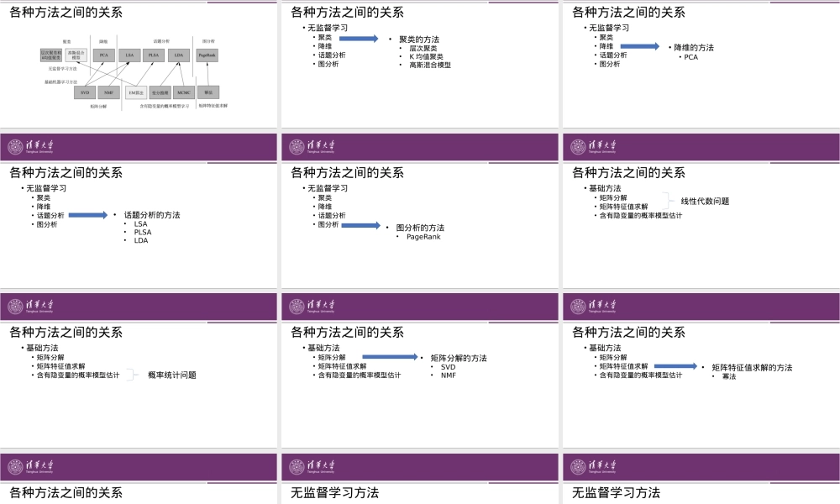Click the LDA box in the diagram
Image resolution: width=840 pixels, height=504 pixels.
[x=177, y=55]
